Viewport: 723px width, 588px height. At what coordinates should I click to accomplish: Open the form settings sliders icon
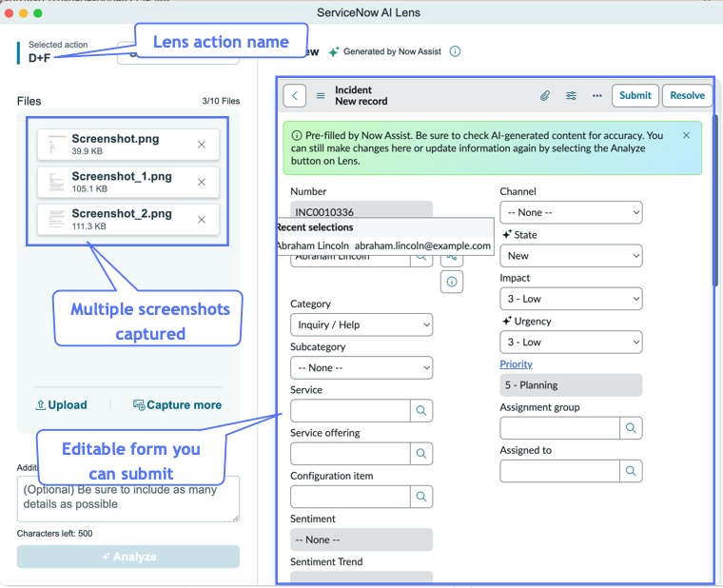pos(571,96)
